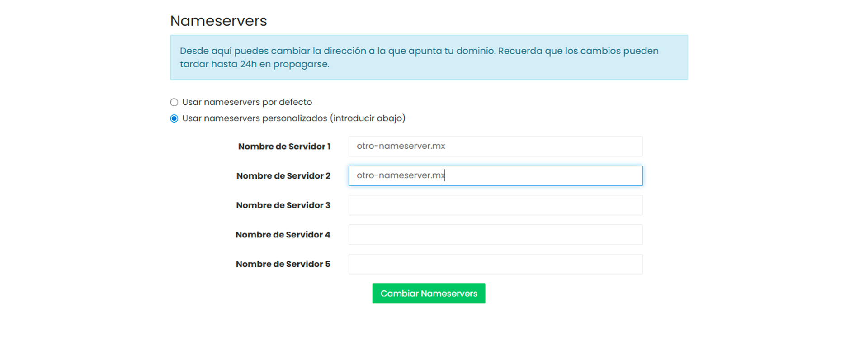Image resolution: width=868 pixels, height=360 pixels.
Task: Click the 'Usar nameservers por defecto' label text
Action: (x=247, y=102)
